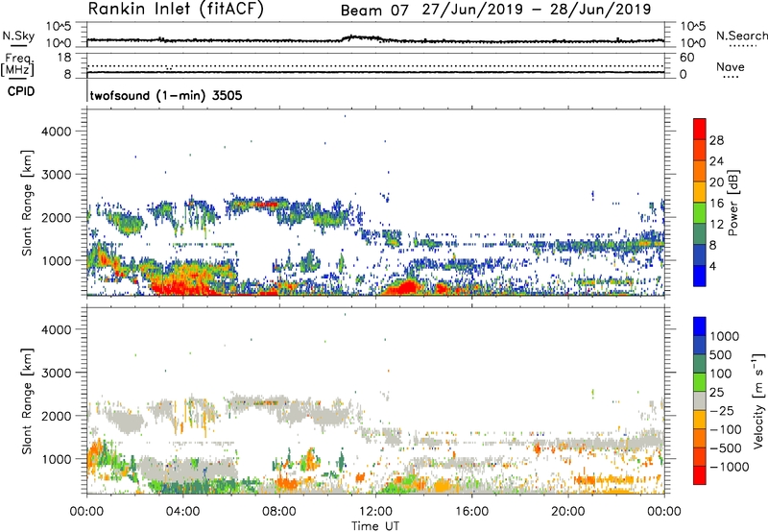Click the '12:00' time axis tick label
Viewport: 768px width, 532px height.
click(375, 512)
